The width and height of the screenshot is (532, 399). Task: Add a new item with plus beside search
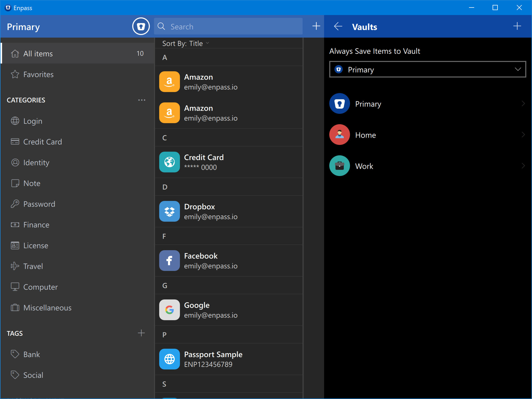[316, 26]
